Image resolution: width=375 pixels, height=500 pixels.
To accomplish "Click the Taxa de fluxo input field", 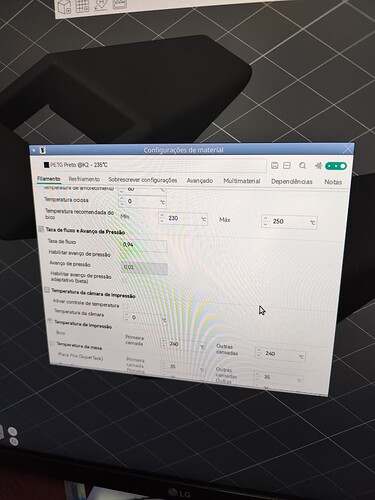I will (x=144, y=245).
